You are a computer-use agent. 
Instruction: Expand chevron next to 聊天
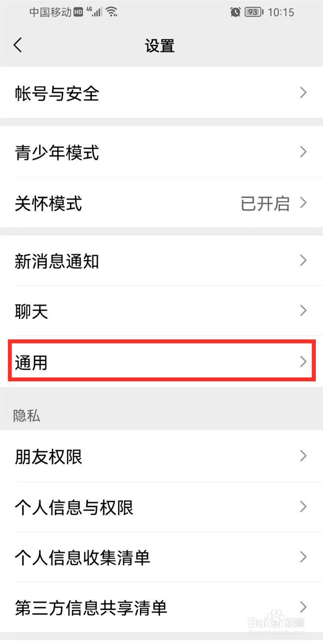point(304,311)
